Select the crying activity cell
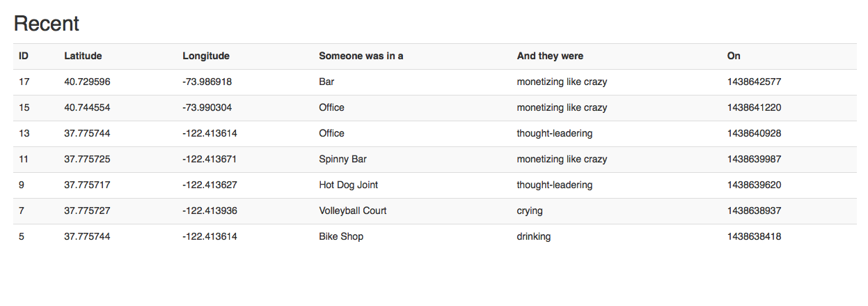 (530, 211)
